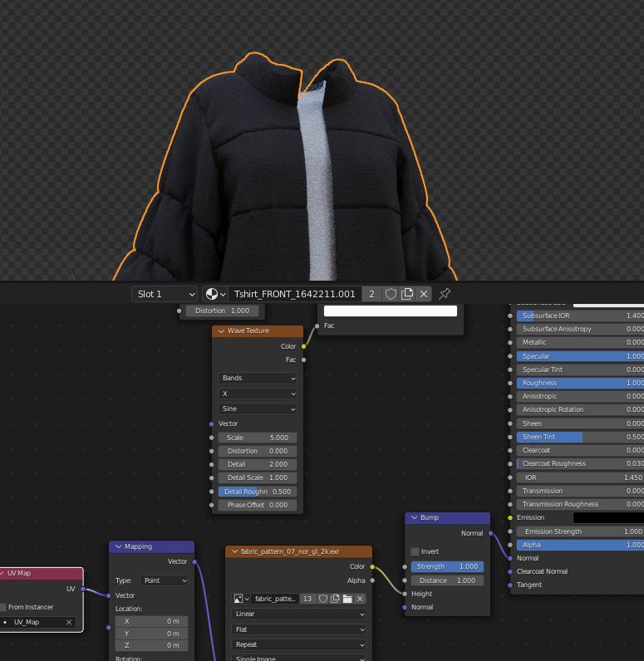Image resolution: width=644 pixels, height=661 pixels.
Task: Click the IOR 1.450 field
Action: point(580,477)
